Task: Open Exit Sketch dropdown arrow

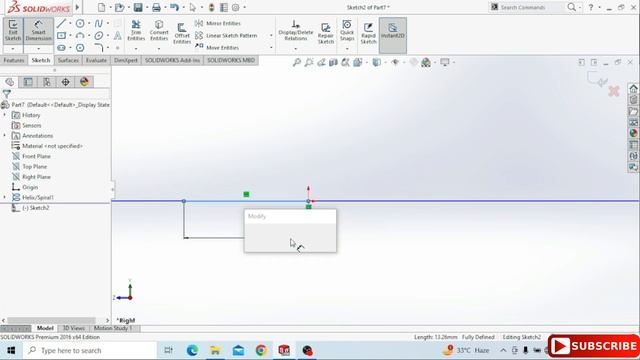Action: [13, 49]
